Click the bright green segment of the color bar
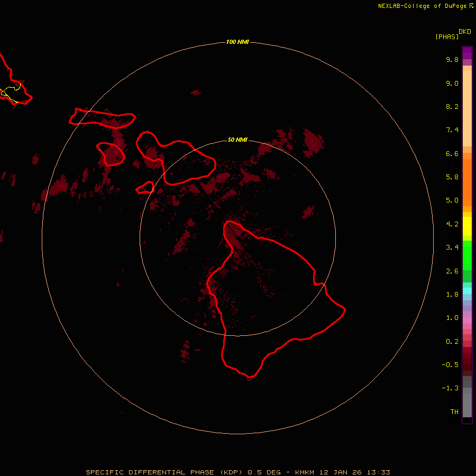Screen dimensions: 476x476 click(467, 255)
